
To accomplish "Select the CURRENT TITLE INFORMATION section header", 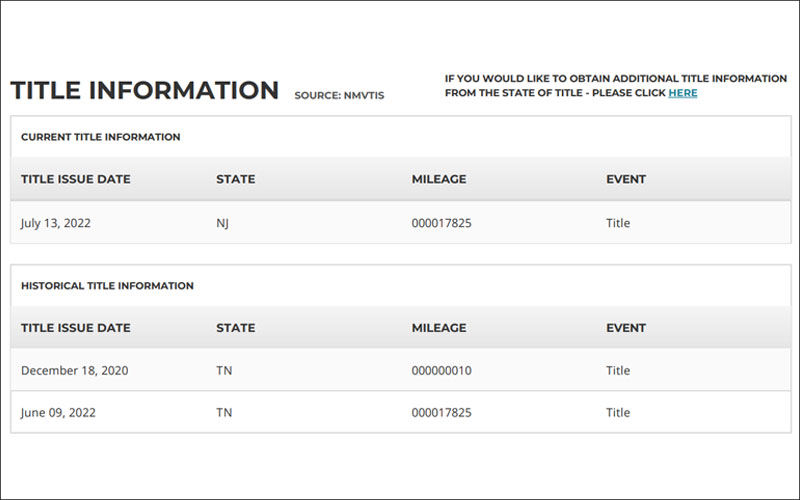I will (x=101, y=137).
